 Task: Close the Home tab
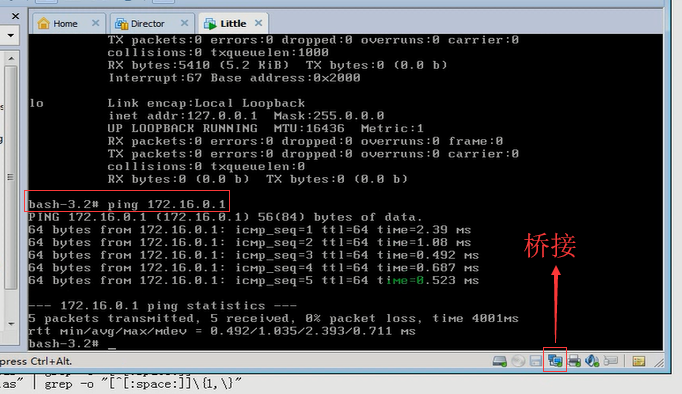95,23
